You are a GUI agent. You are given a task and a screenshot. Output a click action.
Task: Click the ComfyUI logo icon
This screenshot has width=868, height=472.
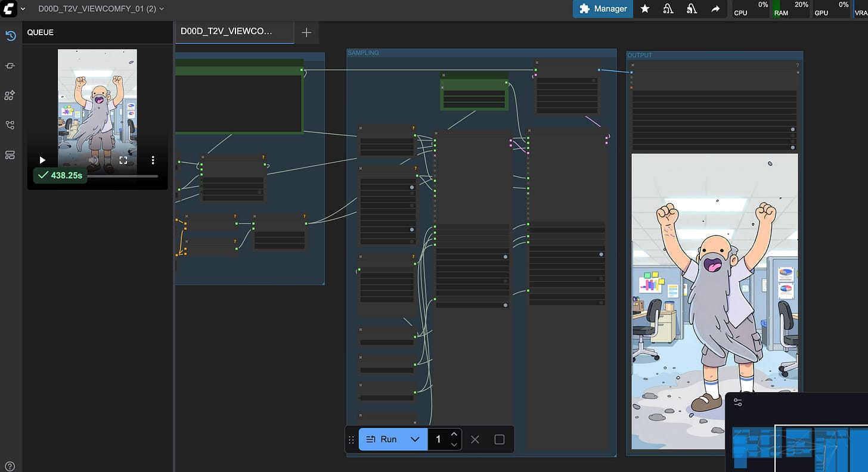click(x=8, y=9)
